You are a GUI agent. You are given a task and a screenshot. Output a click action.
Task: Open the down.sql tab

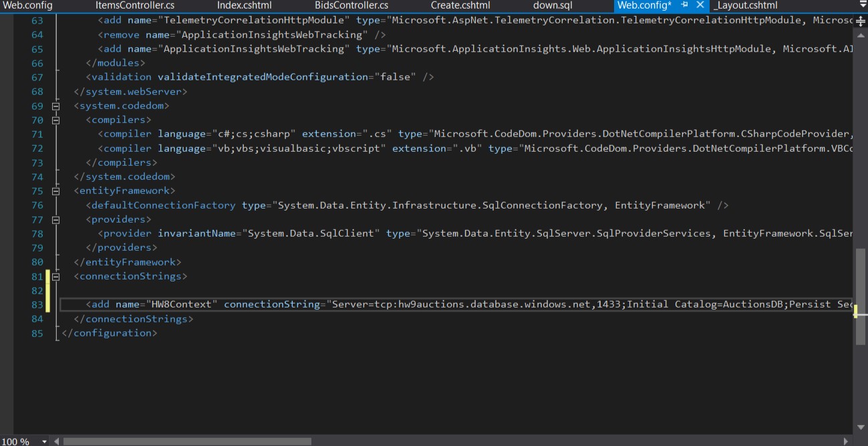pyautogui.click(x=553, y=5)
